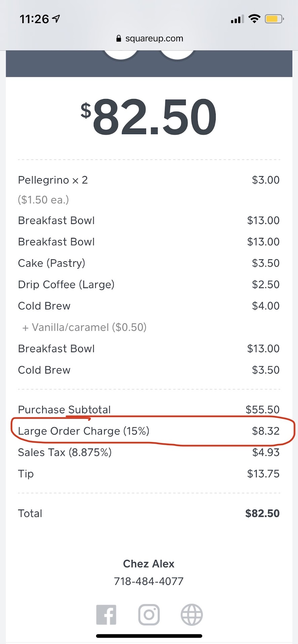Tap the globe website icon
The image size is (298, 644).
pos(191,615)
